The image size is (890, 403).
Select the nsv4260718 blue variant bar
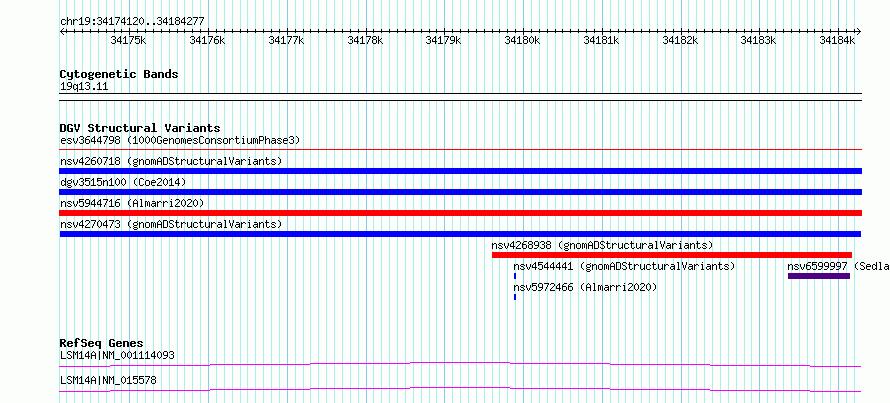click(x=460, y=171)
